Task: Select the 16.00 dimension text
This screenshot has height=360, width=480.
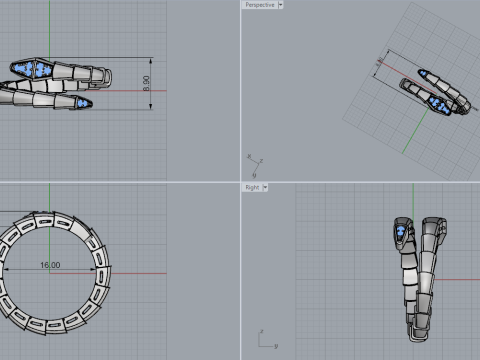Action: [50, 265]
